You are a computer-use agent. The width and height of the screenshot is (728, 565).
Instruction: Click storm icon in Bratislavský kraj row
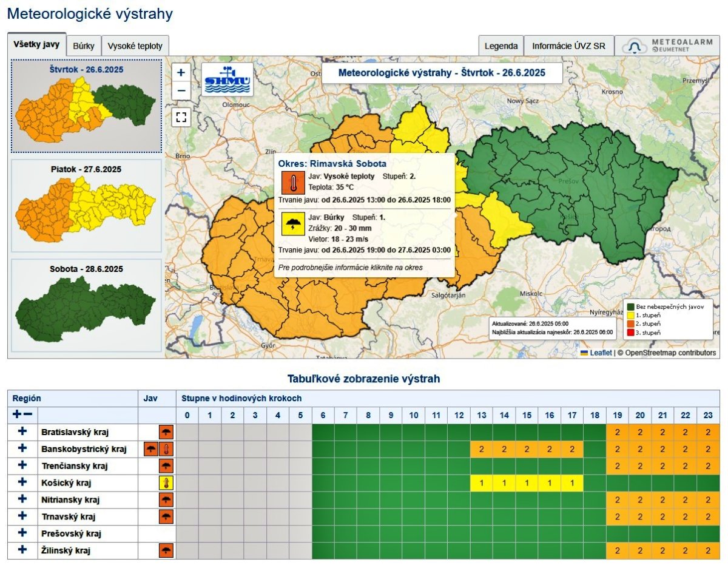166,432
